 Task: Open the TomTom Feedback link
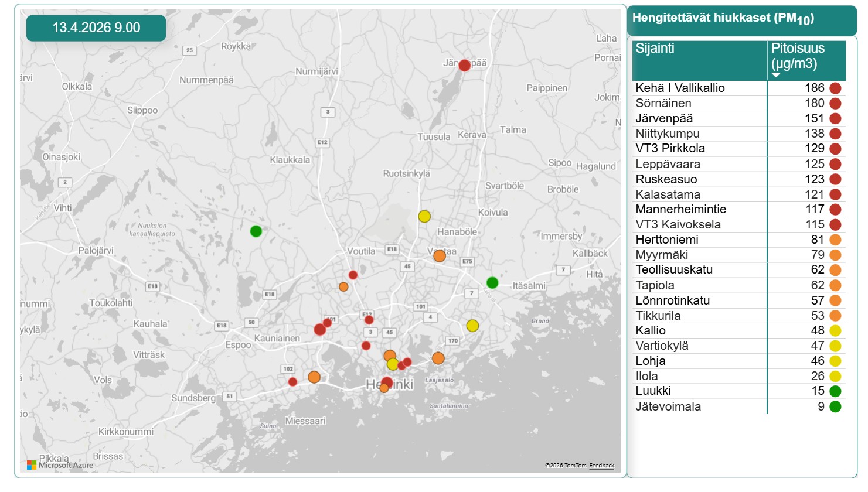point(601,466)
